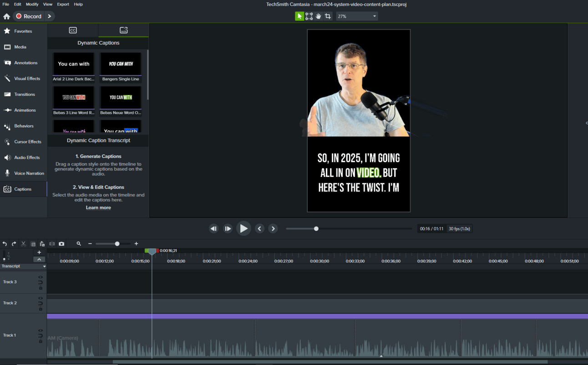
Task: Click the camera snapshot icon above timeline
Action: point(61,244)
